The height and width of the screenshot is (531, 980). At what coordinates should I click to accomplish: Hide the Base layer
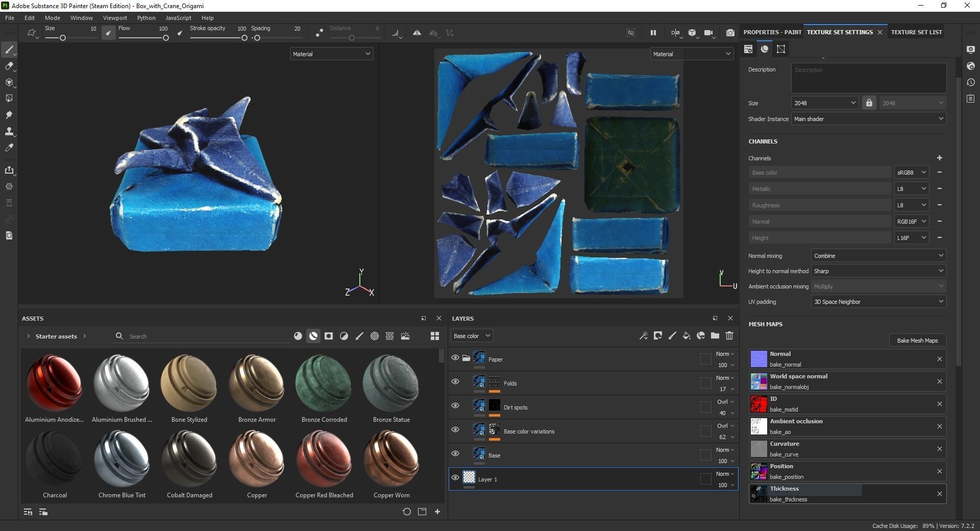point(455,454)
